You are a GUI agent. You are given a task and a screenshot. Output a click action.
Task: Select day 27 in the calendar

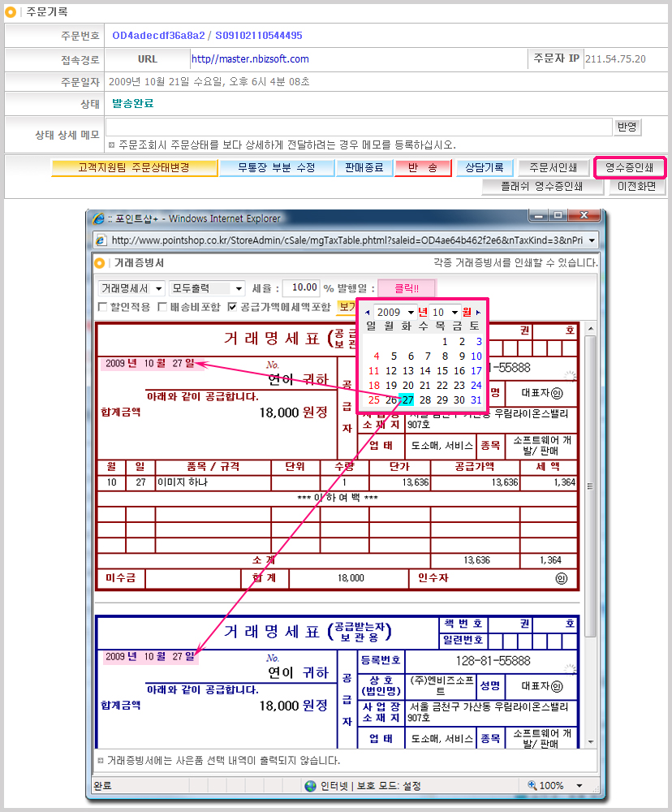(407, 400)
